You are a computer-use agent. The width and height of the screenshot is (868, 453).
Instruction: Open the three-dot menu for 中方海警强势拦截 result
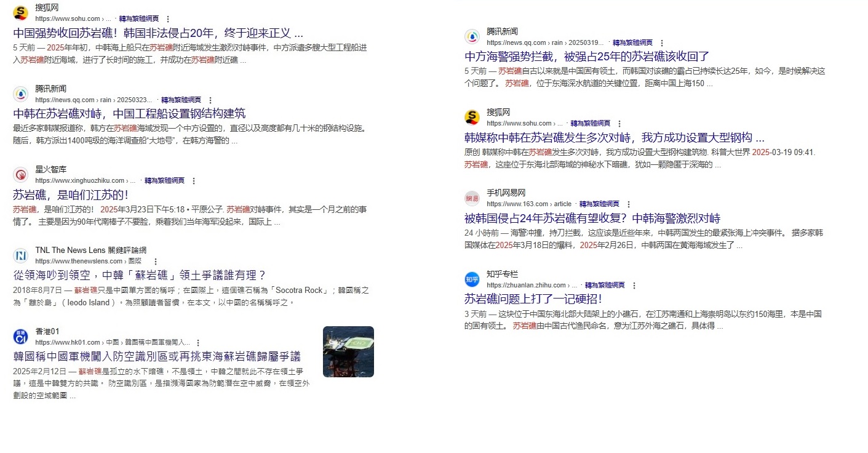(x=661, y=43)
